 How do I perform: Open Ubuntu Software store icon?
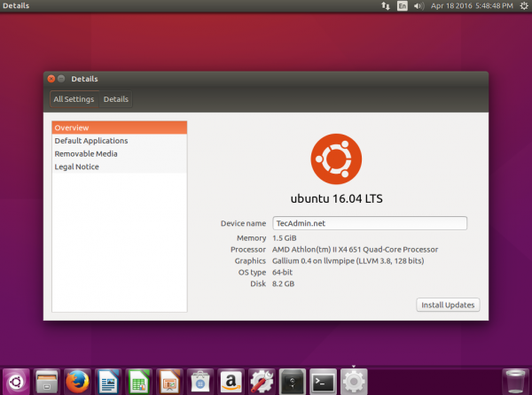[x=200, y=381]
